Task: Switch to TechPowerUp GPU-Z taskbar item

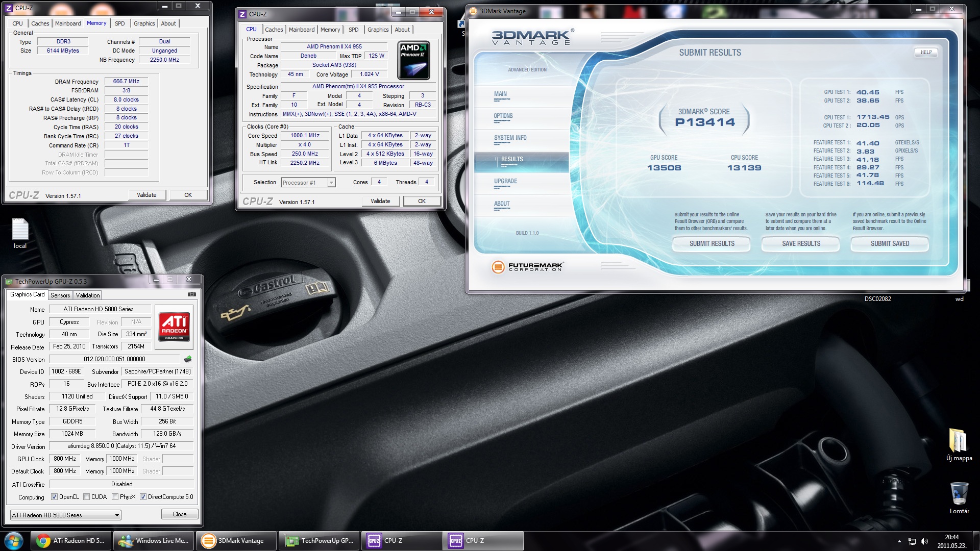Action: click(319, 541)
